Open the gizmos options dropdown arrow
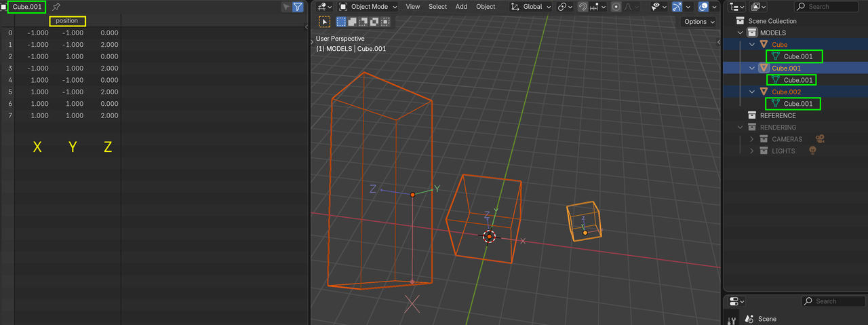 coord(688,7)
